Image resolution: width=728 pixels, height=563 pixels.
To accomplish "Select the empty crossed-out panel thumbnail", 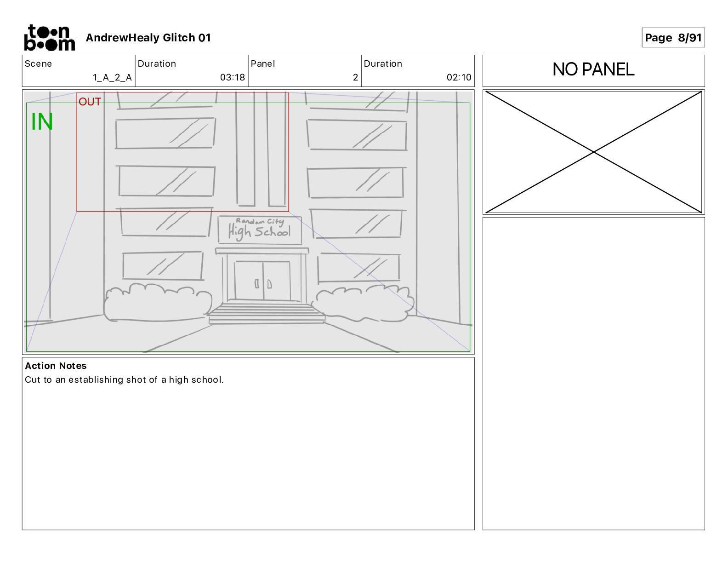I will point(593,152).
